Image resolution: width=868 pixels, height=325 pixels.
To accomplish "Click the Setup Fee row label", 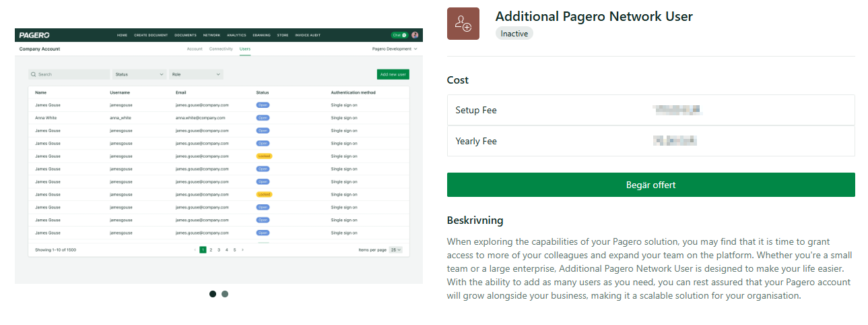I will coord(476,110).
